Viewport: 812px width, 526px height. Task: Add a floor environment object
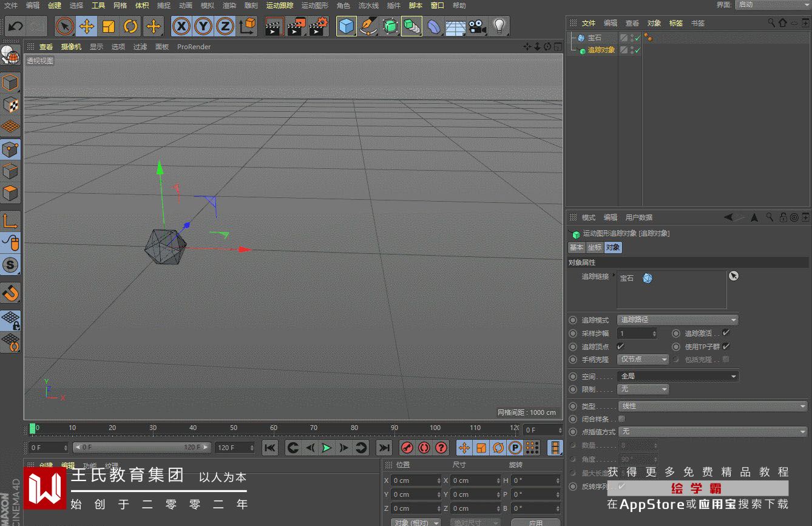pyautogui.click(x=456, y=26)
